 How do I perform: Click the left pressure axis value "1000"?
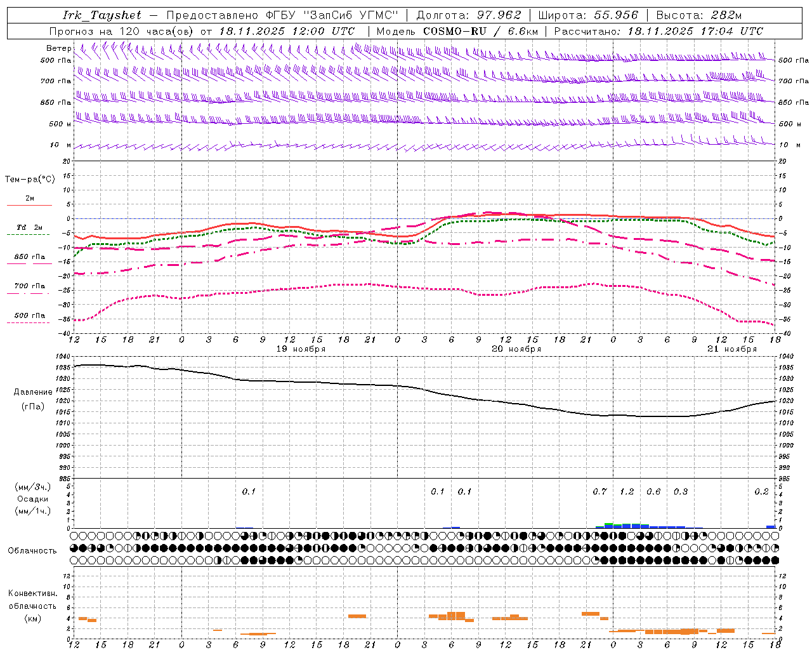click(x=62, y=446)
